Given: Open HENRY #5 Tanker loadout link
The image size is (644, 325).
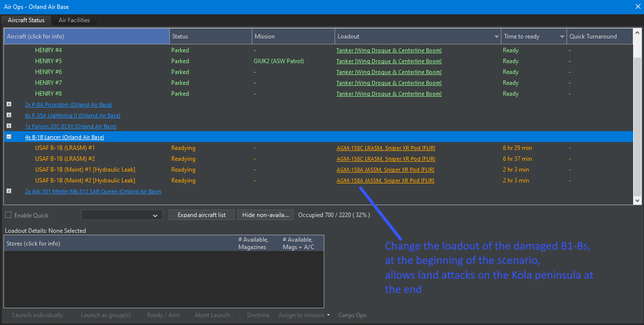Looking at the screenshot, I should [389, 61].
